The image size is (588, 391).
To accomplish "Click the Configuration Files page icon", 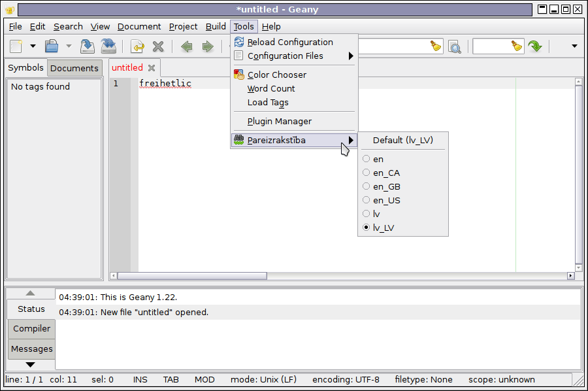I will (238, 56).
